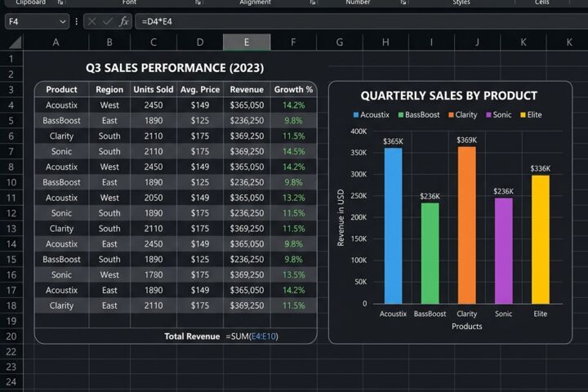This screenshot has height=392, width=588.
Task: Select row 4 header
Action: tap(11, 105)
